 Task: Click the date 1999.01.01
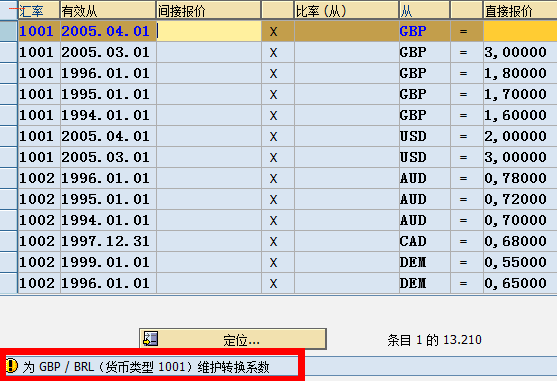(106, 262)
